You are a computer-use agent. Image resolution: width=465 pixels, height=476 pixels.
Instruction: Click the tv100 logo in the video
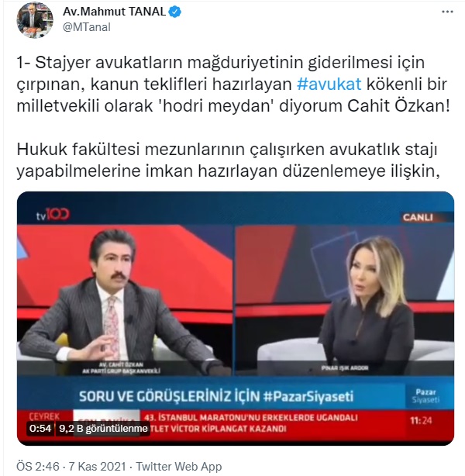tap(53, 215)
